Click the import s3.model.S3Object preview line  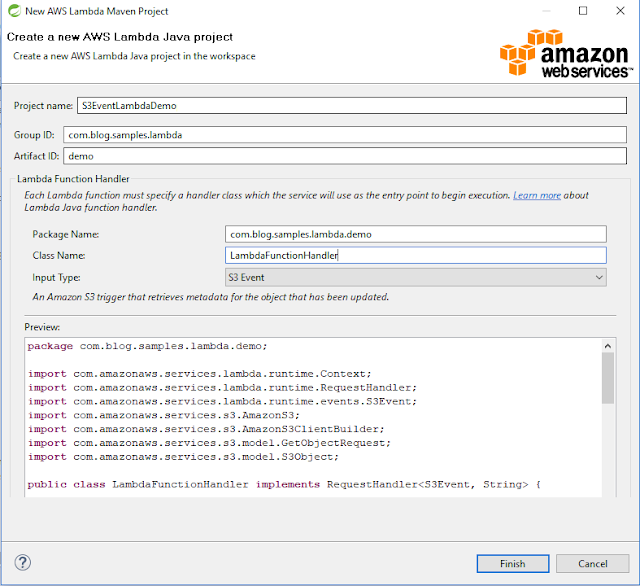pyautogui.click(x=183, y=457)
